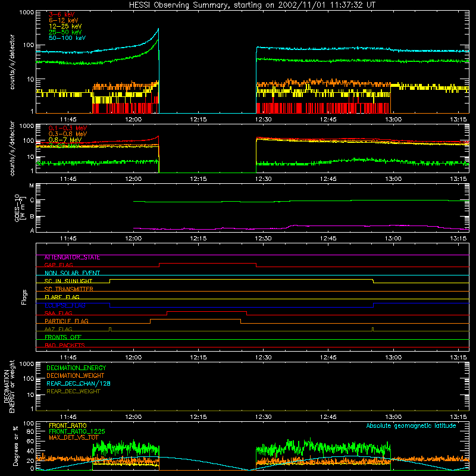Screen dimensions: 476x476
Task: Select the 0.1-0.3 MeV legend label
Action: coord(68,128)
